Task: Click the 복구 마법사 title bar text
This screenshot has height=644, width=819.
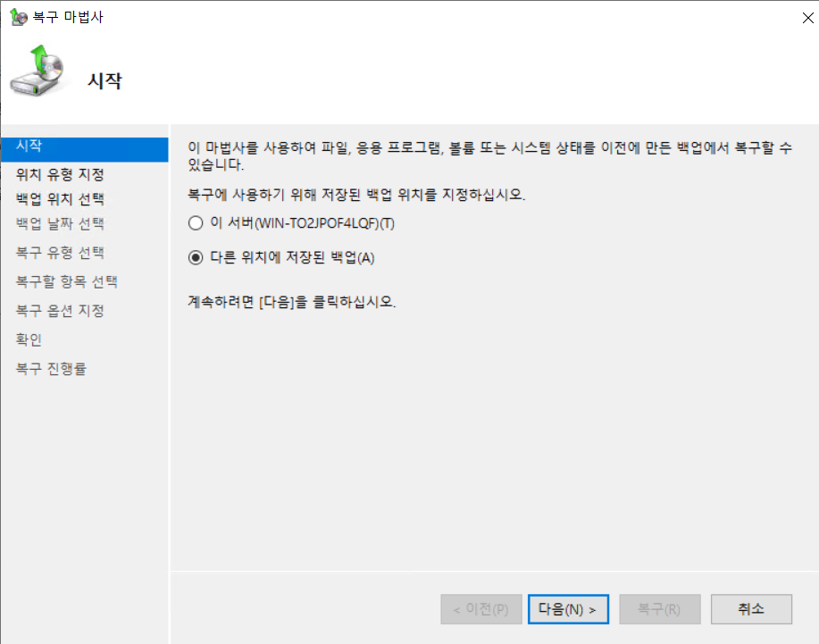Action: click(x=68, y=17)
